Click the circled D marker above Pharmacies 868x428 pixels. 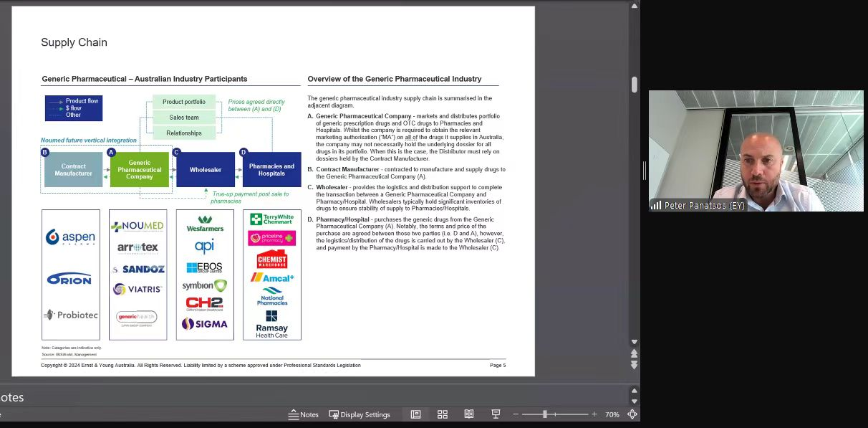[x=243, y=152]
